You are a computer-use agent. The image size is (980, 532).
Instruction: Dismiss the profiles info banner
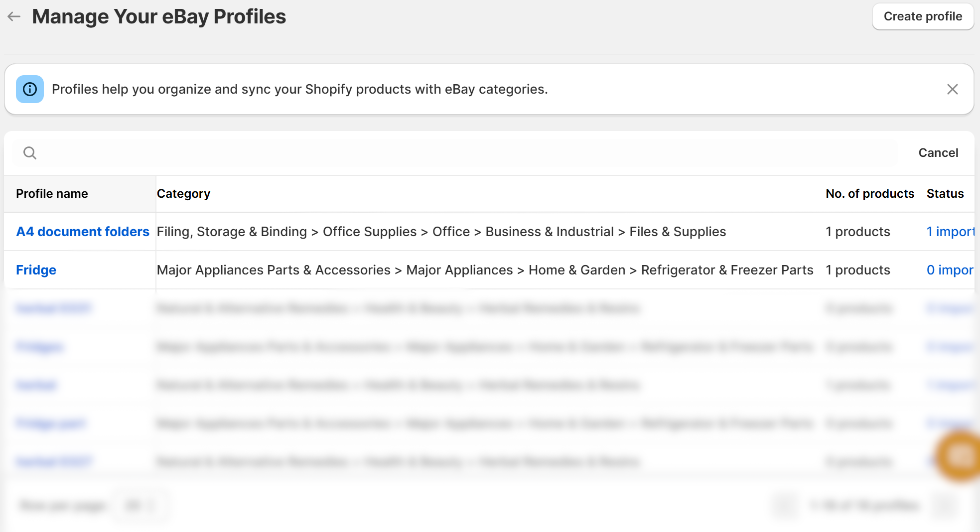tap(952, 89)
